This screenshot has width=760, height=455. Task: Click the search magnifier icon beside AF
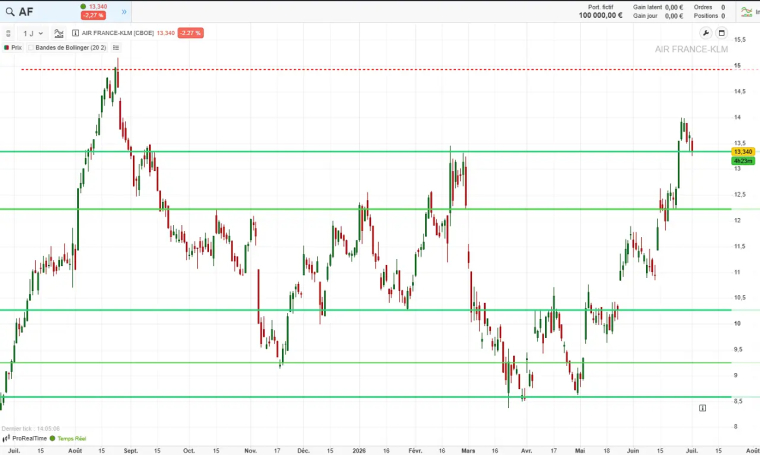point(10,12)
